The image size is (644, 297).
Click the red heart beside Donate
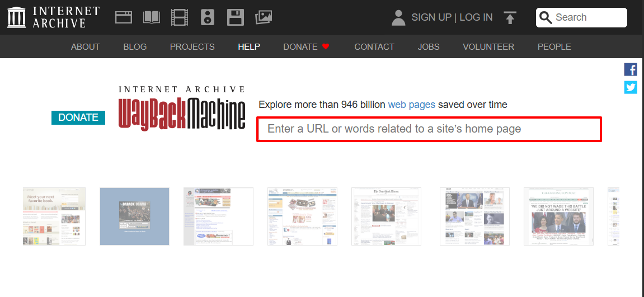tap(326, 46)
